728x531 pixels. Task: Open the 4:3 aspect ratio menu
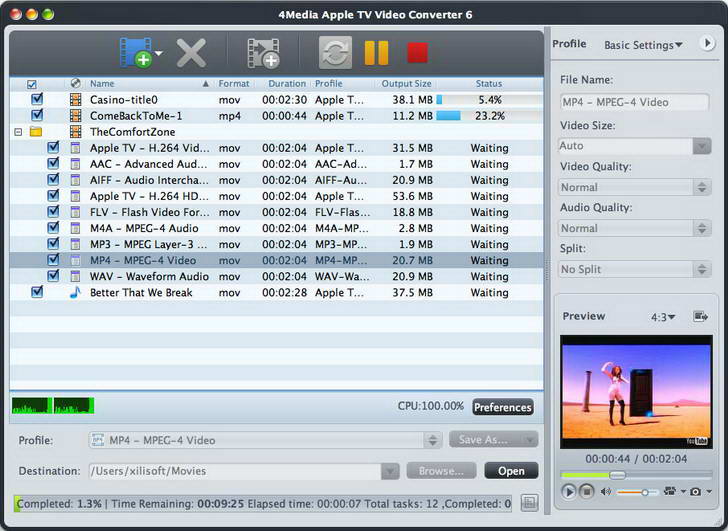(x=663, y=317)
